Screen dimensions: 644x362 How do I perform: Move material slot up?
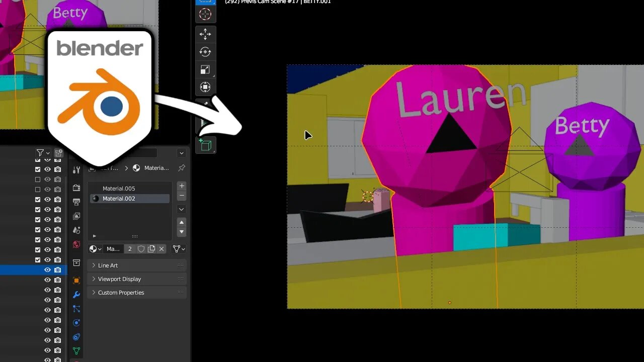point(182,222)
